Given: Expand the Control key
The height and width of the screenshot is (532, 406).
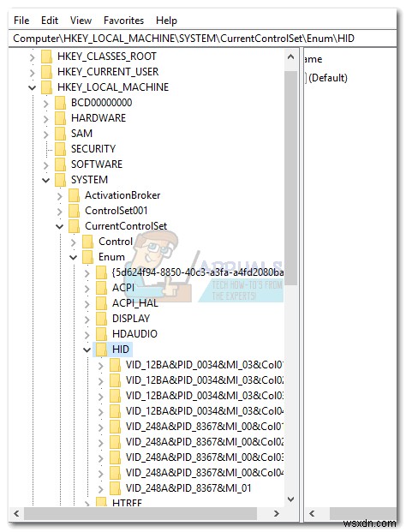Looking at the screenshot, I should 74,242.
